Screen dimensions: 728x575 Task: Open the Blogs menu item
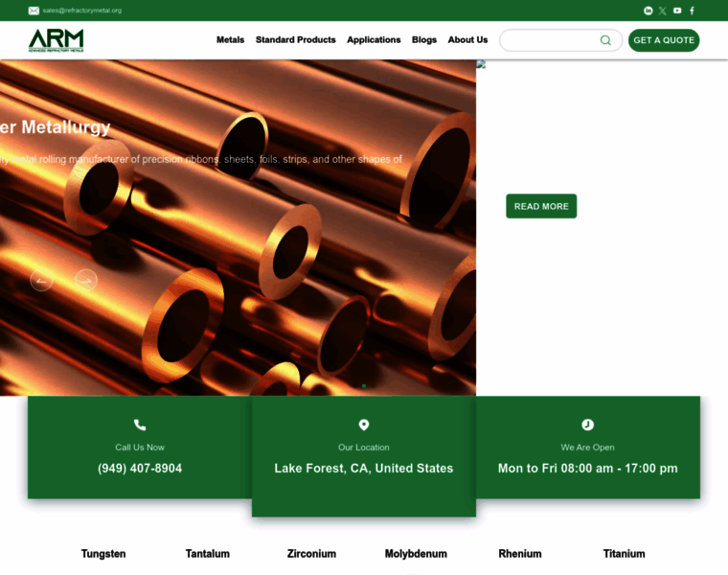pyautogui.click(x=424, y=40)
